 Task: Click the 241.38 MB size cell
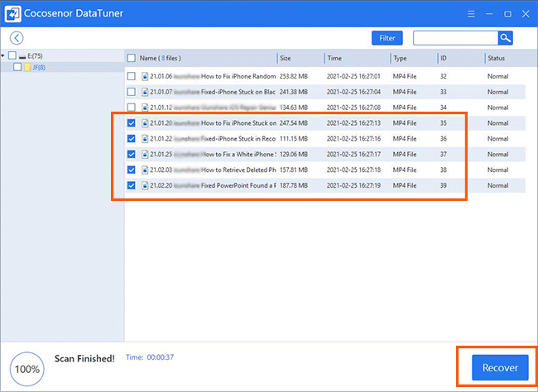tap(293, 92)
